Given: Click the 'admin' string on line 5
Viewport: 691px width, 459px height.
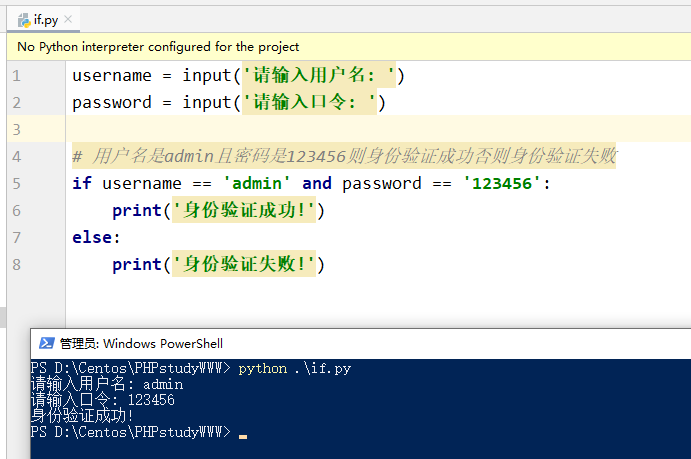Looking at the screenshot, I should pyautogui.click(x=257, y=183).
